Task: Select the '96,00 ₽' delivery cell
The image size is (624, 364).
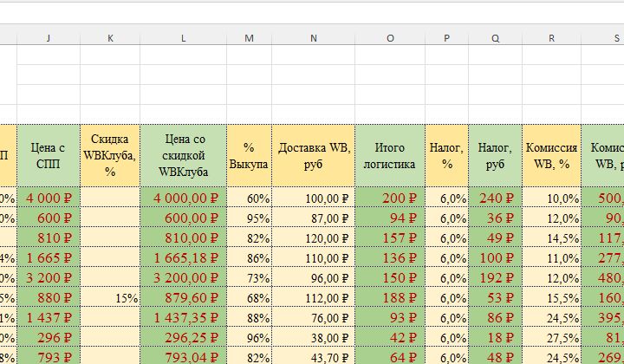Action: pyautogui.click(x=314, y=277)
